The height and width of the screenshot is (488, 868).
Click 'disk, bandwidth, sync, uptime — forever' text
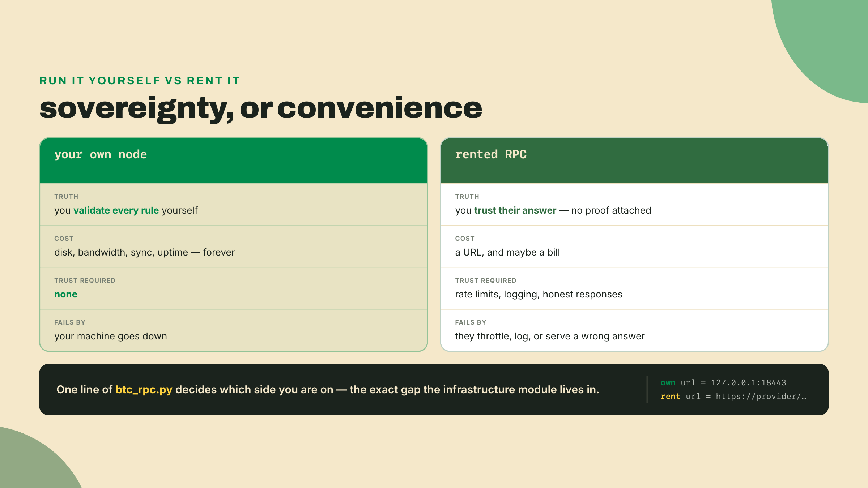coord(144,252)
